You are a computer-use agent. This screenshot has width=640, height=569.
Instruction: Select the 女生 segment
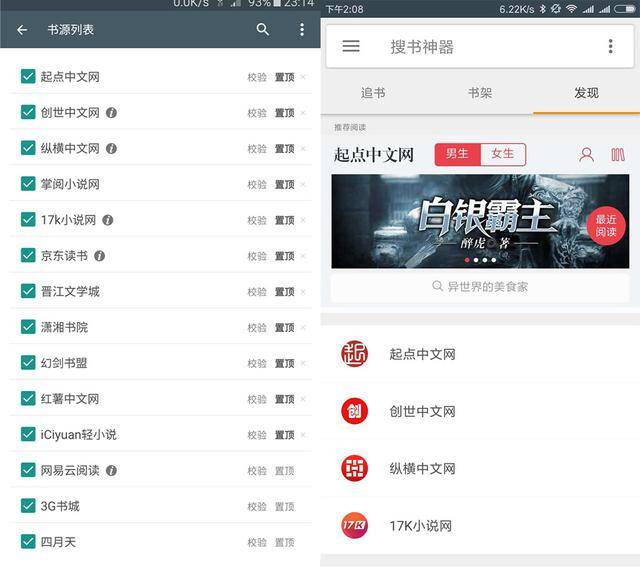503,154
